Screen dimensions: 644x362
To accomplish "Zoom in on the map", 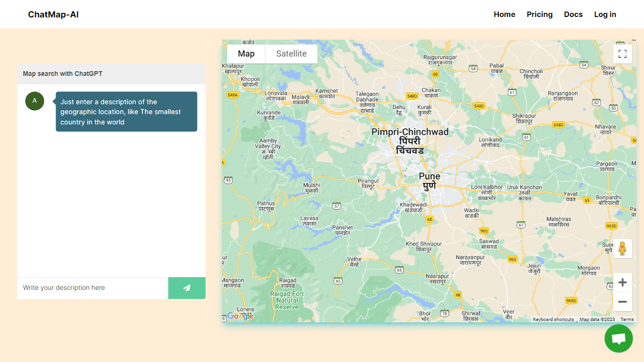I will (622, 283).
